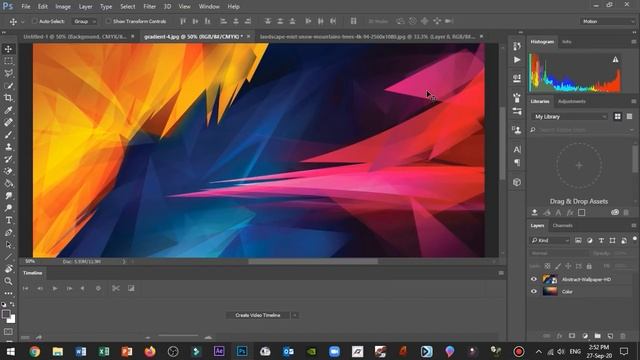Select the Brush tool
Viewport: 640px width, 360px height.
8,135
